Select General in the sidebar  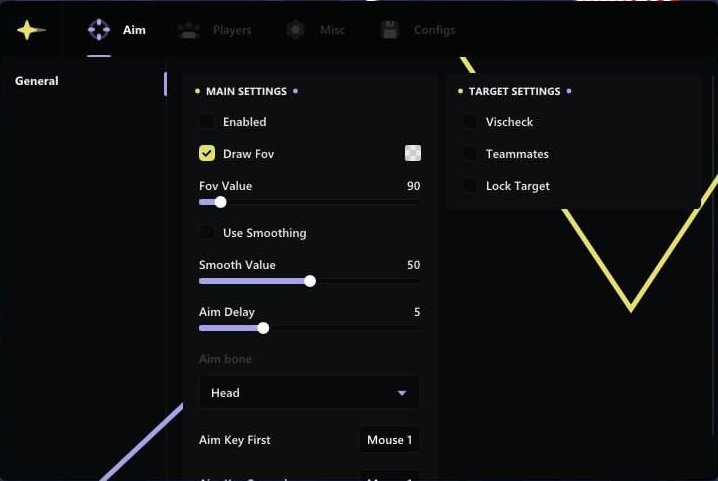click(x=37, y=81)
